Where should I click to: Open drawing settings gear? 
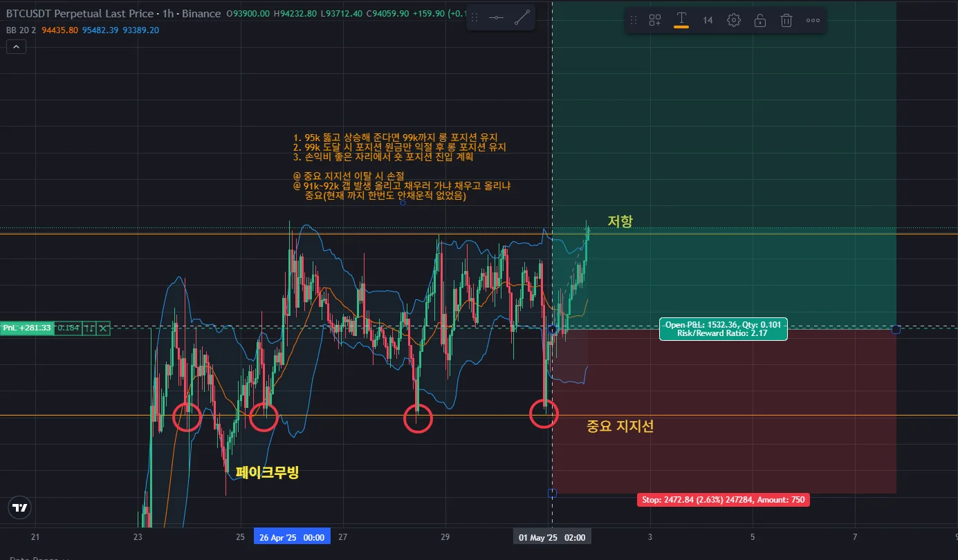(x=734, y=20)
